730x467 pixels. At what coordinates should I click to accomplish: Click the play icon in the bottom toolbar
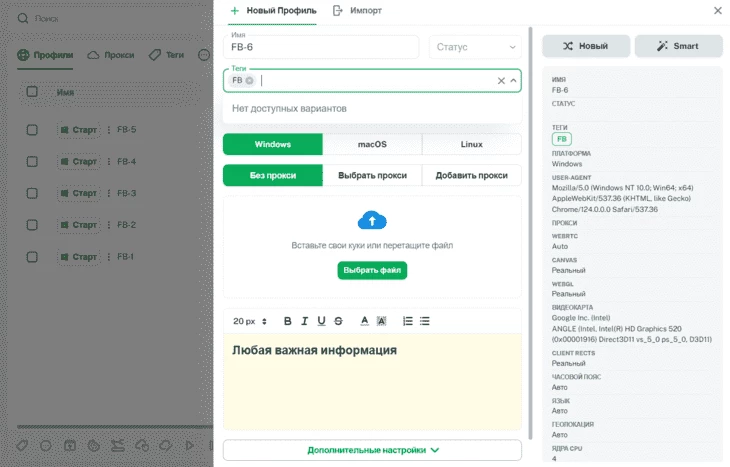click(x=189, y=446)
